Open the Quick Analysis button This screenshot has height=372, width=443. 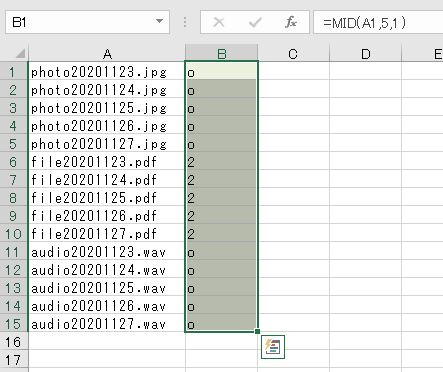[x=273, y=347]
